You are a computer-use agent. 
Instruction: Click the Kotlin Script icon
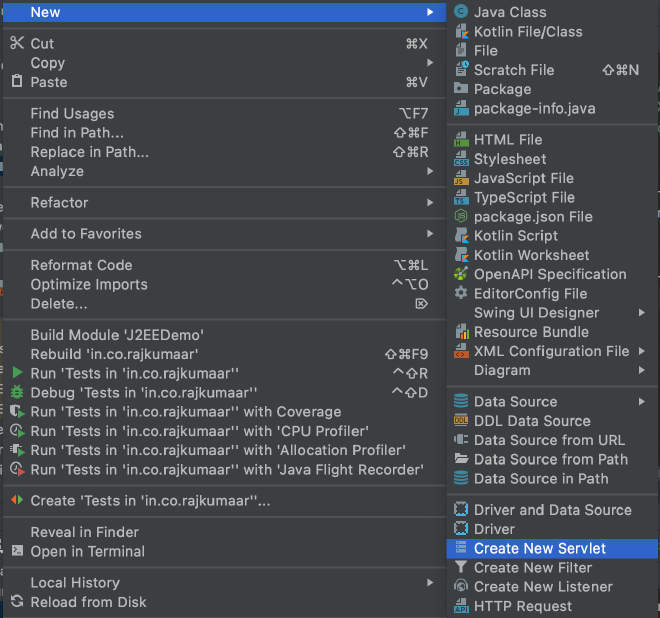tap(461, 235)
